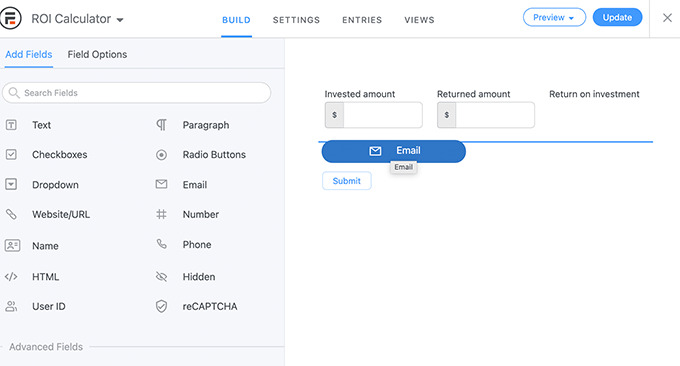The width and height of the screenshot is (680, 366).
Task: Click the Text field label
Action: (x=42, y=125)
